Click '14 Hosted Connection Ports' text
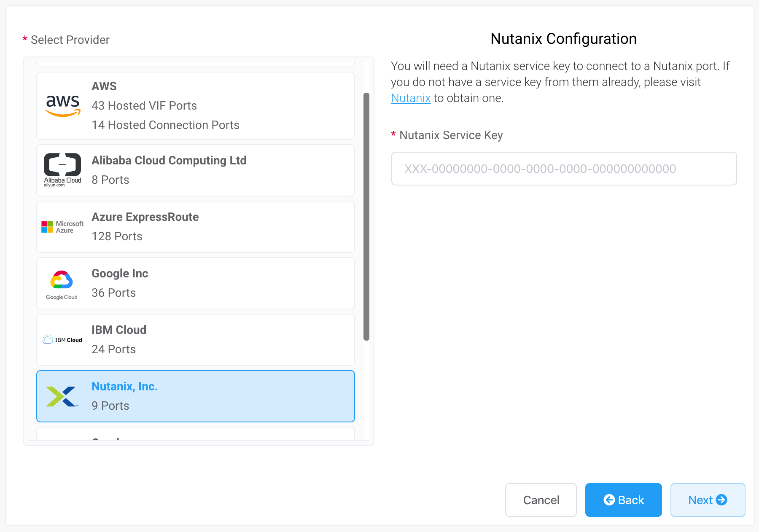This screenshot has width=759, height=532. 165,125
